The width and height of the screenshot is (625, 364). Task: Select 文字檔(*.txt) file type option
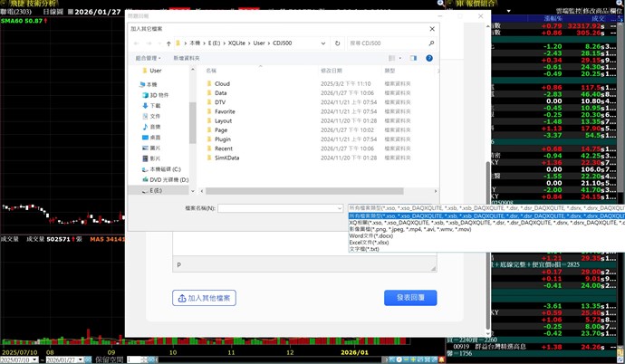pyautogui.click(x=365, y=249)
